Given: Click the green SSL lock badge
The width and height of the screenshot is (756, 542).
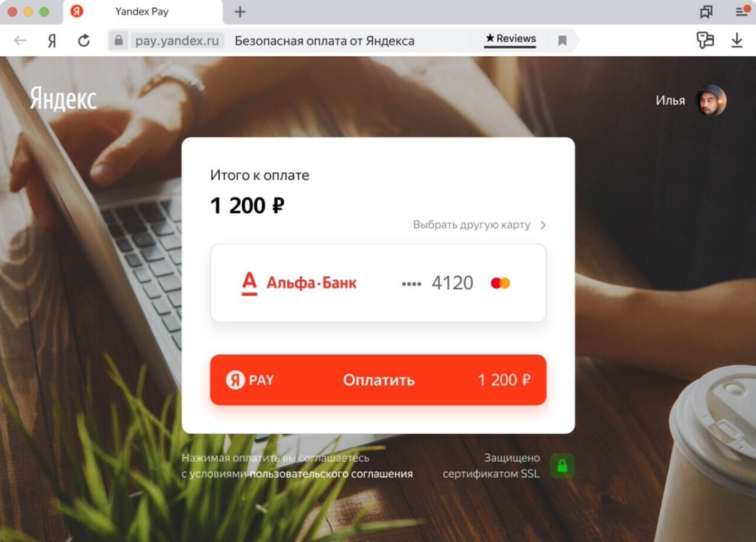Looking at the screenshot, I should point(562,466).
